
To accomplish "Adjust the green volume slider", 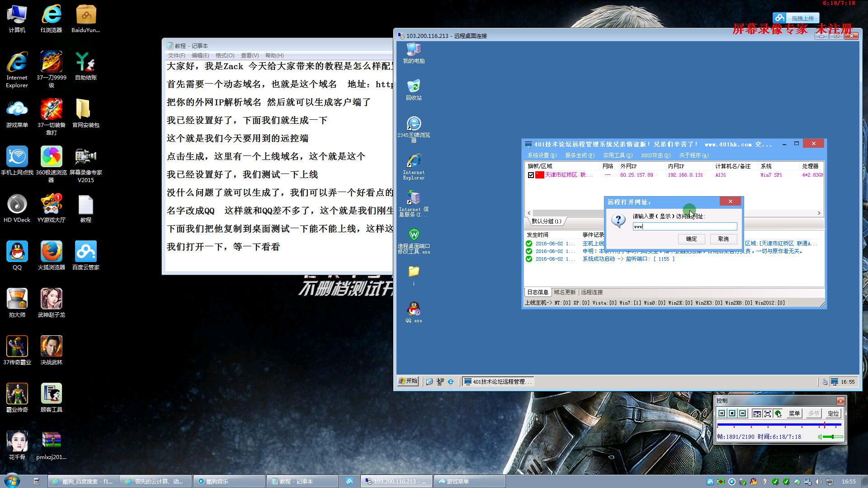I will point(833,437).
